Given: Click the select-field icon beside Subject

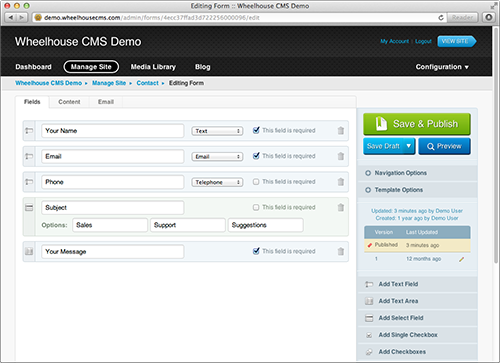Looking at the screenshot, I should (x=29, y=207).
